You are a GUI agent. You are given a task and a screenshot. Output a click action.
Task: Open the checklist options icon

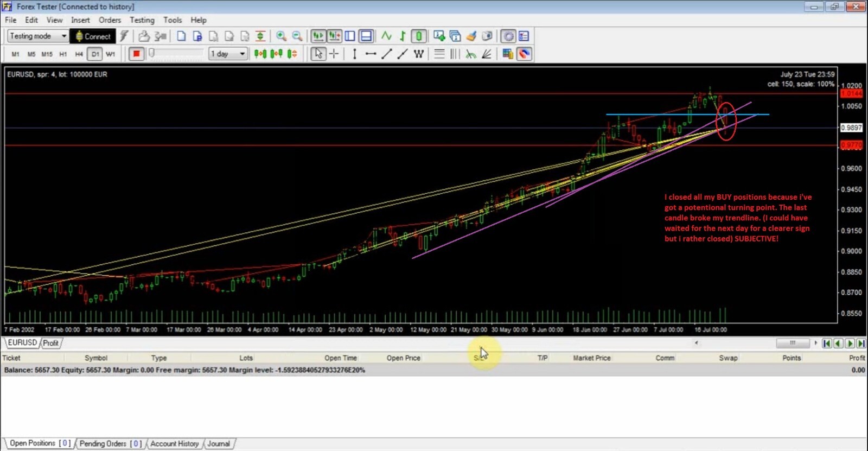[x=524, y=36]
